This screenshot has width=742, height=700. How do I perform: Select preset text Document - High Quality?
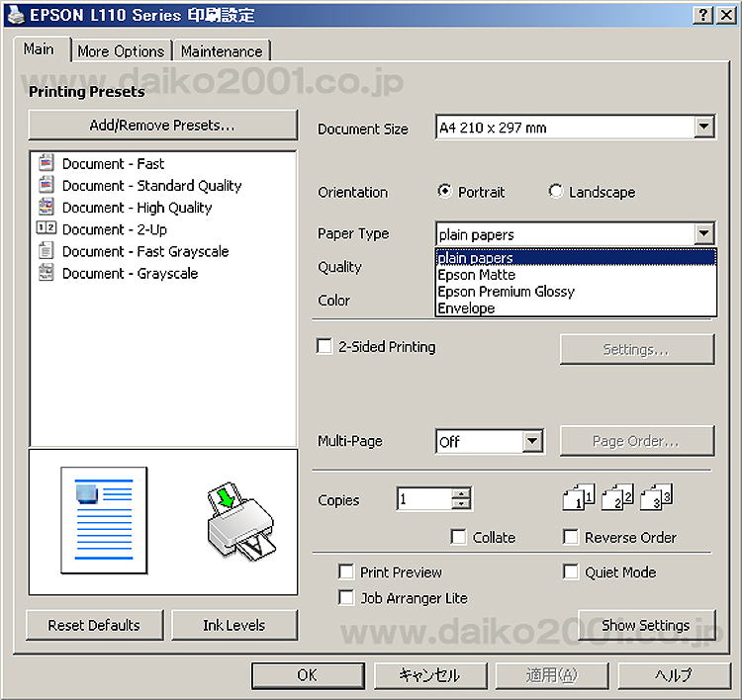137,208
